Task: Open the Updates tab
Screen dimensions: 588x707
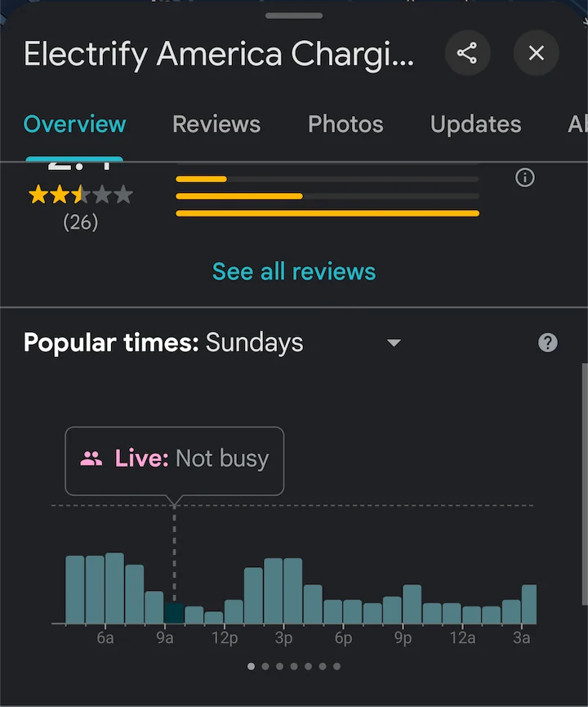Action: coord(476,124)
